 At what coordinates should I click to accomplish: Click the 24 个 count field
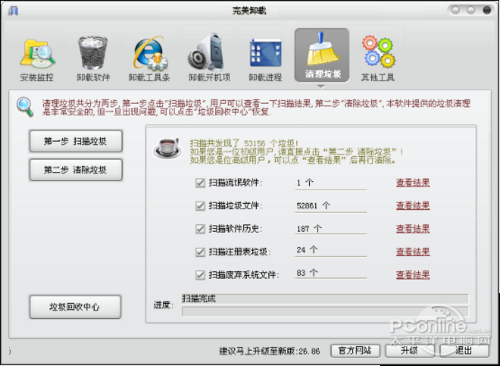click(x=331, y=250)
